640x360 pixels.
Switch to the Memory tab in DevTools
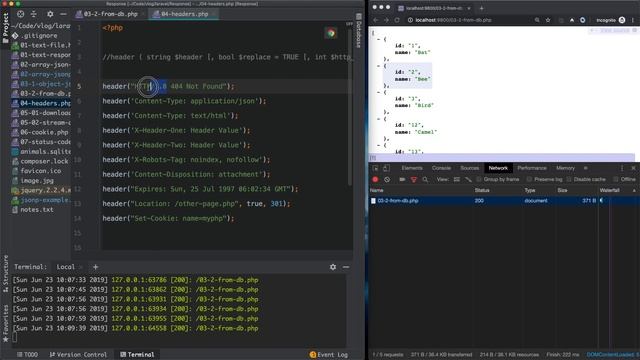tap(565, 168)
